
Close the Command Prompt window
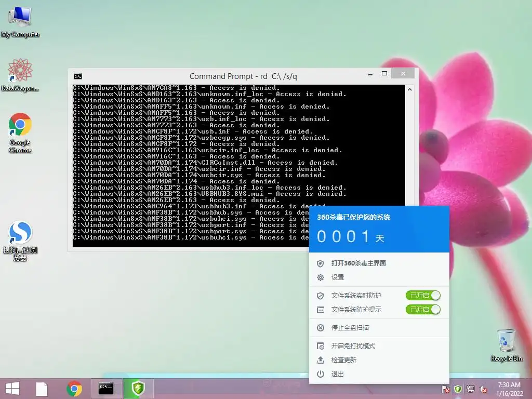(x=403, y=74)
